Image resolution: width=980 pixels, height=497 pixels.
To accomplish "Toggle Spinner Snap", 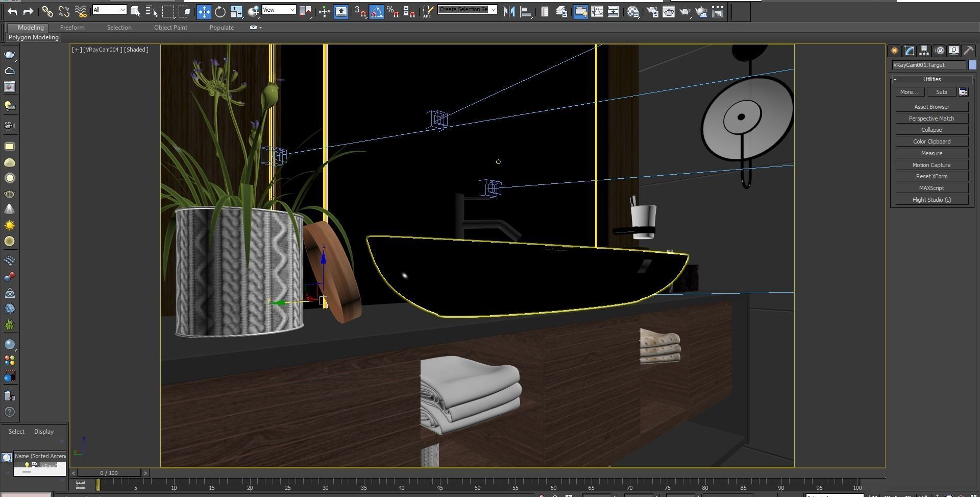I will coord(409,11).
